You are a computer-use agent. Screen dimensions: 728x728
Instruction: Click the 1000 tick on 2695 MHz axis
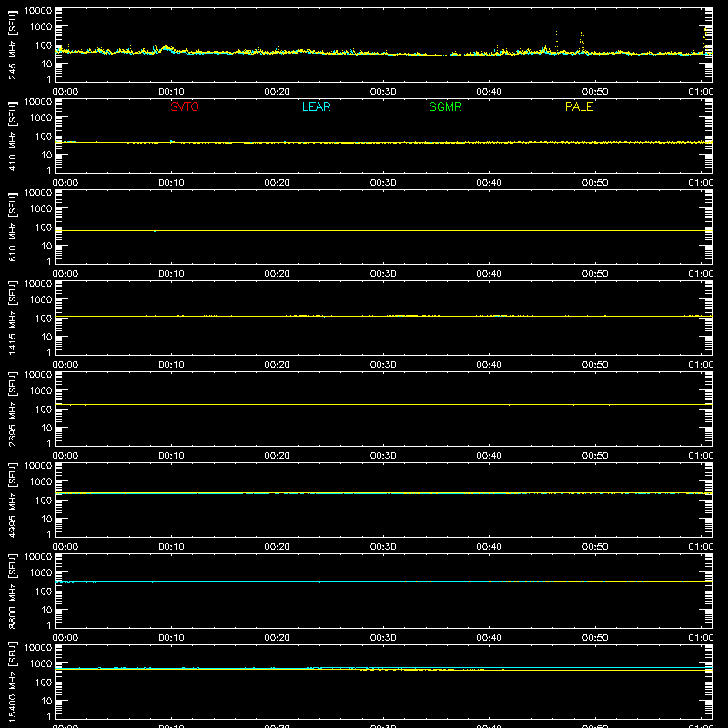pos(41,391)
